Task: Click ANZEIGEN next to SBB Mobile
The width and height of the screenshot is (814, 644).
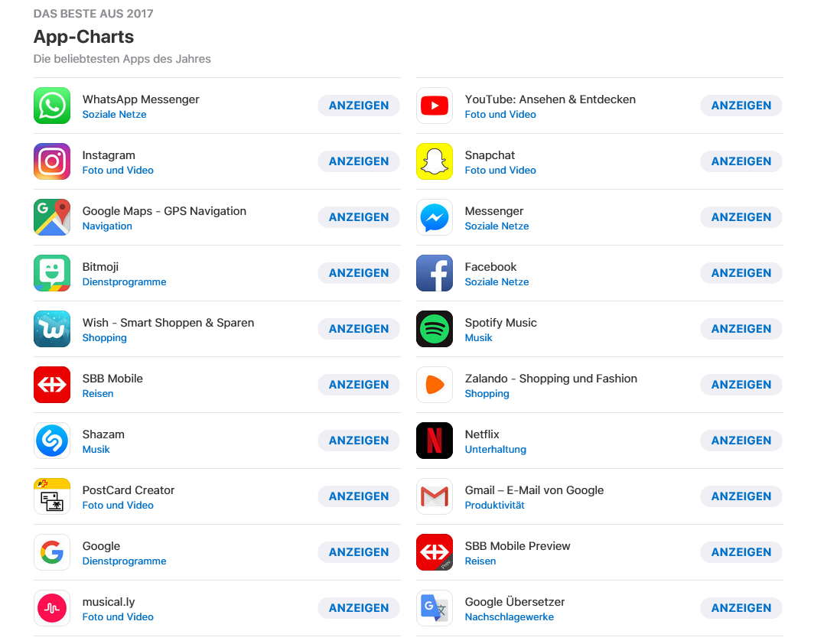Action: [359, 385]
